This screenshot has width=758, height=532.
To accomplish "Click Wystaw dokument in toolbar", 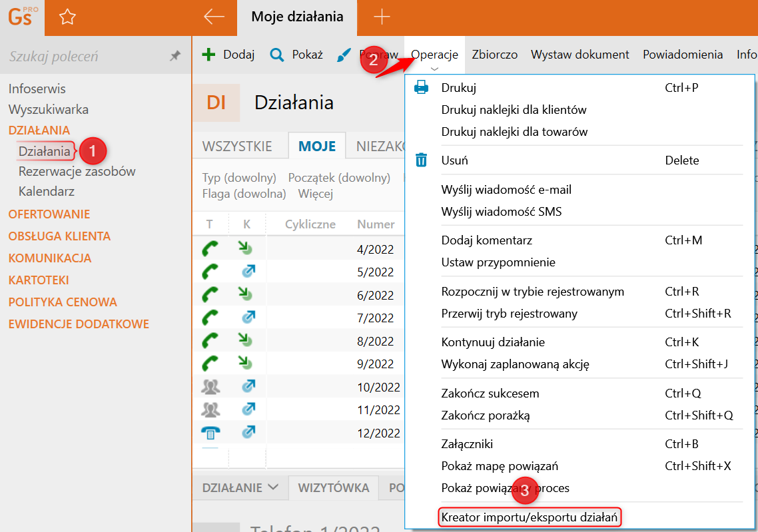I will [x=579, y=55].
